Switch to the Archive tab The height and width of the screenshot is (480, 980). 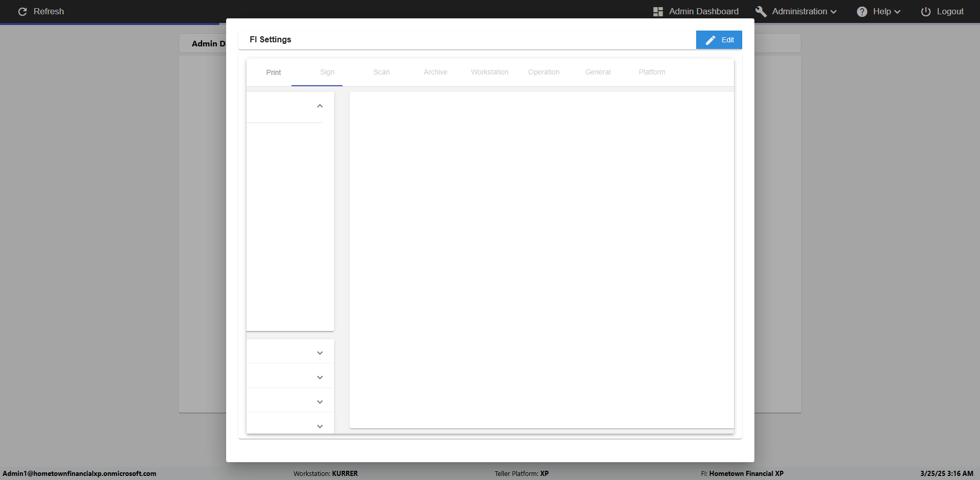pos(435,72)
